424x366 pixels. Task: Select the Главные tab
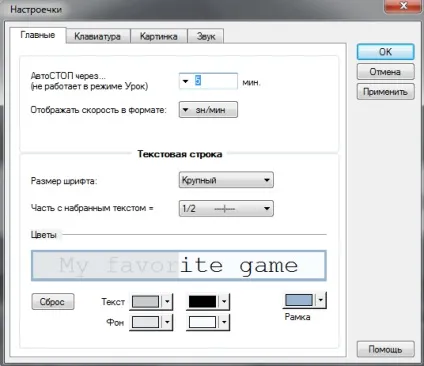tap(38, 35)
